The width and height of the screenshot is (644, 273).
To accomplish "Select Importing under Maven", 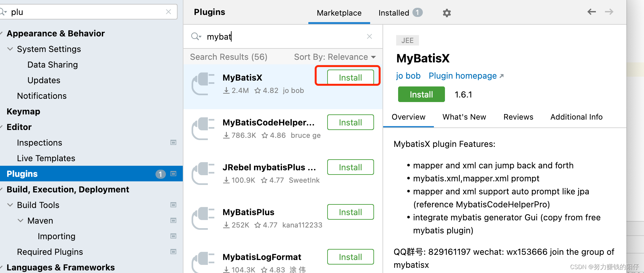I will (56, 236).
